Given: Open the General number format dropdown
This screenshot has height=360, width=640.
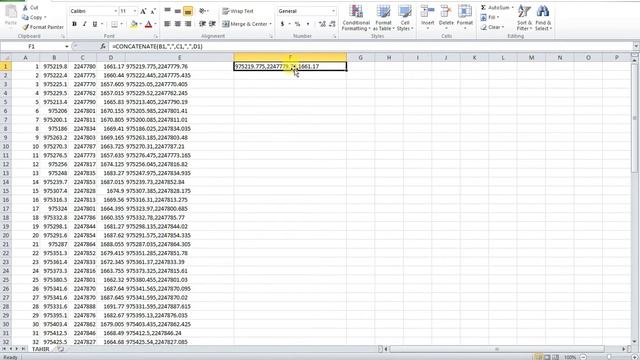Looking at the screenshot, I should (333, 11).
